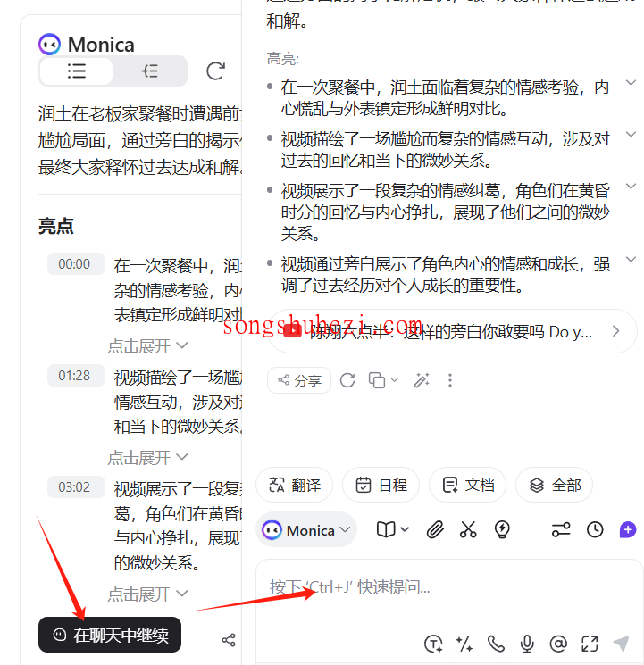This screenshot has height=665, width=644.
Task: Share the summary card with share icon
Action: (x=229, y=640)
